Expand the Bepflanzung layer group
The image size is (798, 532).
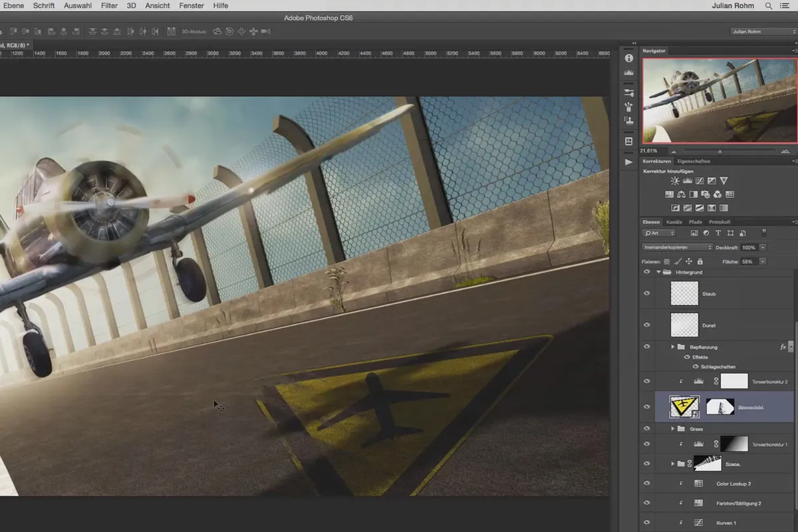(672, 347)
